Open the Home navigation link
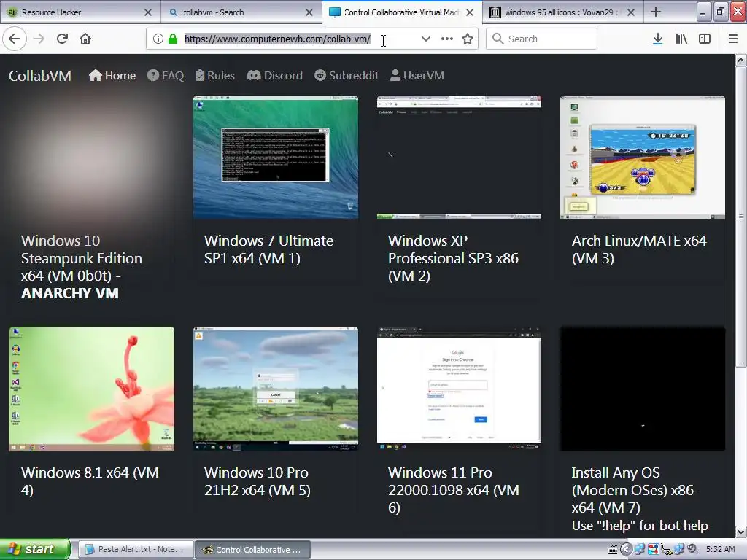Screen dimensions: 747x560 point(112,75)
